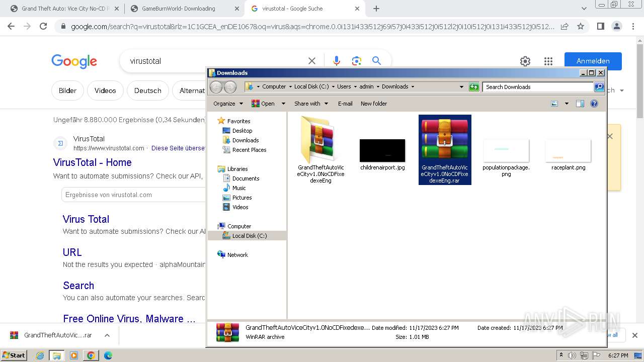Click the Search Downloads input field
Image resolution: width=644 pixels, height=362 pixels.
538,87
